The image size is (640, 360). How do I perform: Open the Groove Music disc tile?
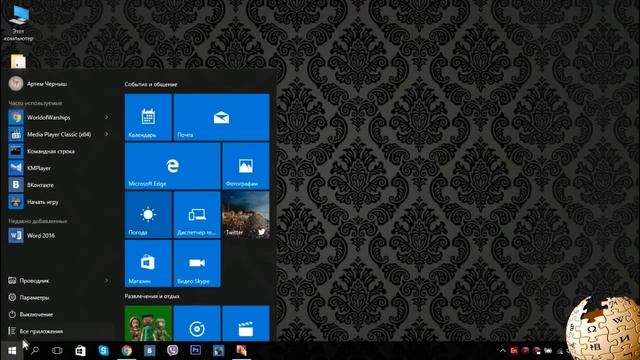point(197,323)
